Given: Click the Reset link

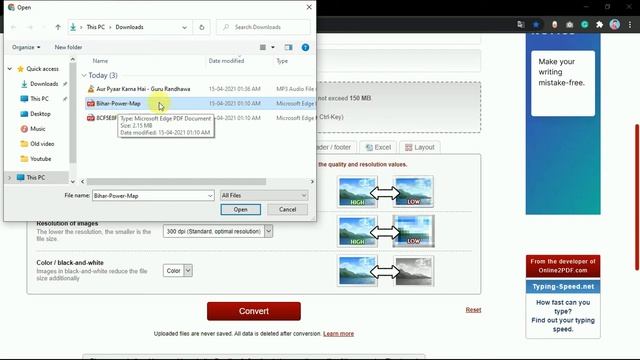Looking at the screenshot, I should (473, 310).
